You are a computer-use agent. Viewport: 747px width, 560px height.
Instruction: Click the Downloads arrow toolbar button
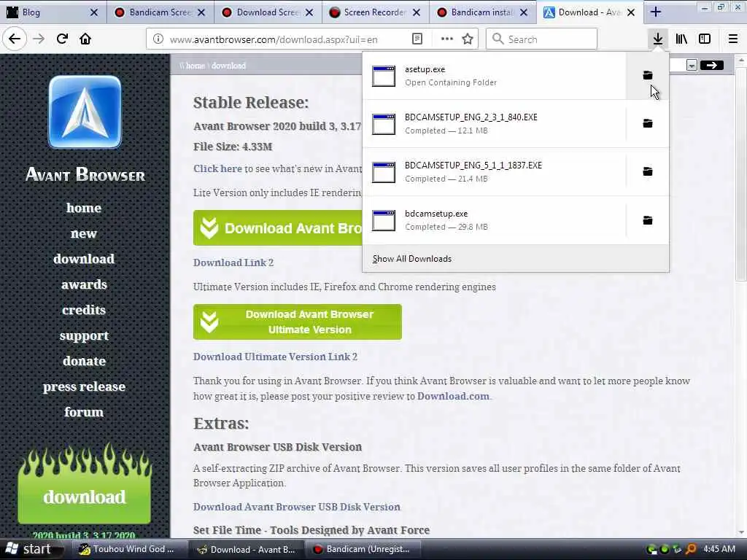[x=658, y=39]
